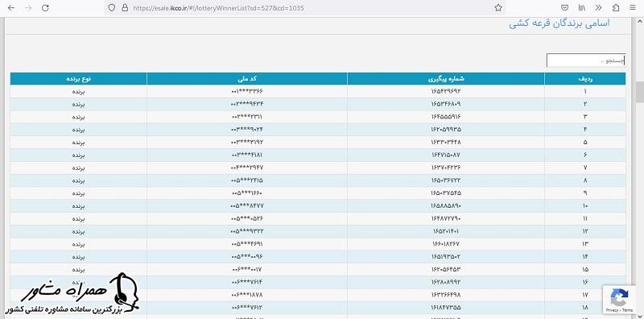Select tracking number ۱۶۶۰۱۸۲۶۷
This screenshot has height=319, width=644.
coord(446,244)
